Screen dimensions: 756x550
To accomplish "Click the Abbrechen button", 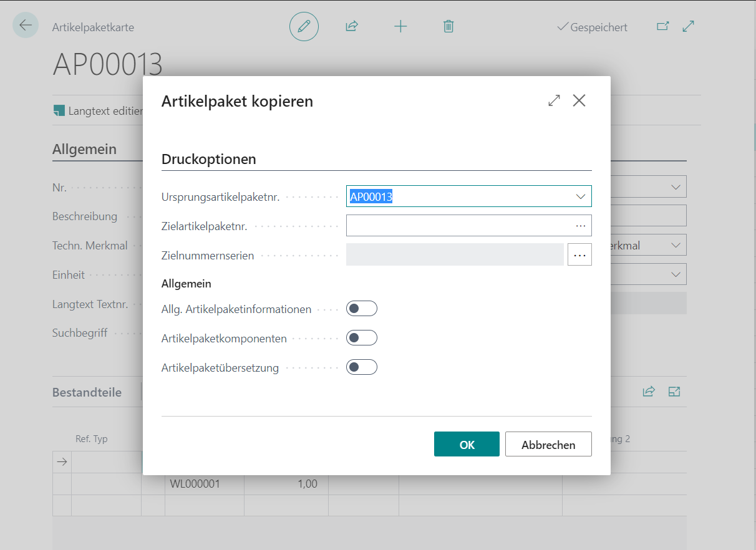I will click(x=548, y=445).
